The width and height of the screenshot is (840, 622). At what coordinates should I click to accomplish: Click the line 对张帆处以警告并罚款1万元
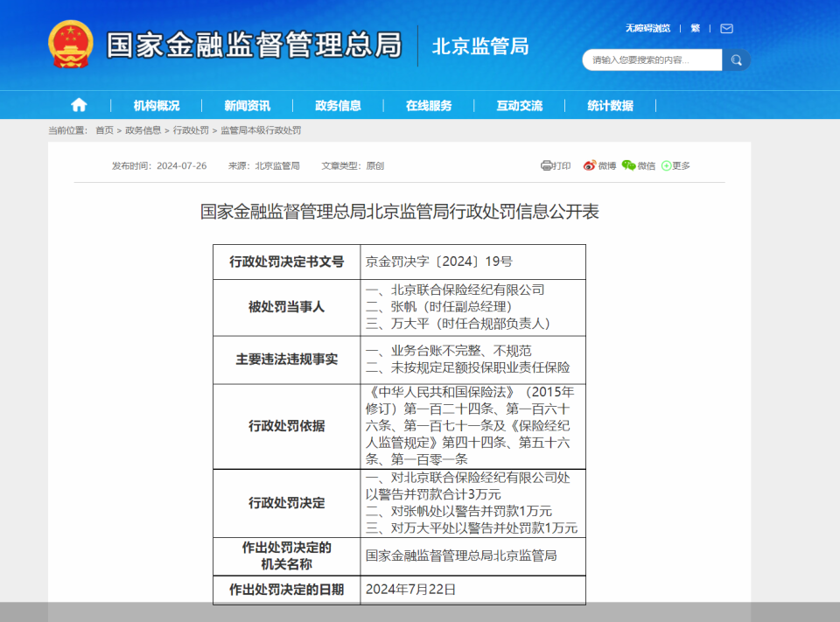coord(472,511)
